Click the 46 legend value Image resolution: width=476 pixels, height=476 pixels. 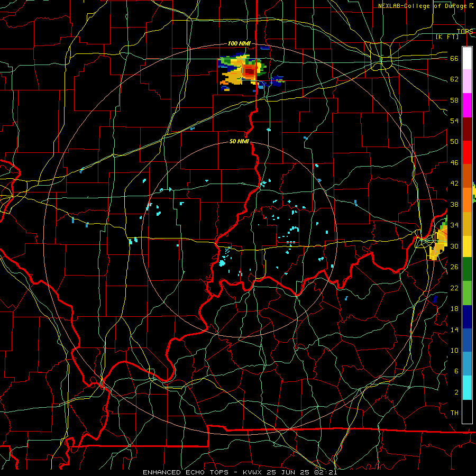click(454, 163)
